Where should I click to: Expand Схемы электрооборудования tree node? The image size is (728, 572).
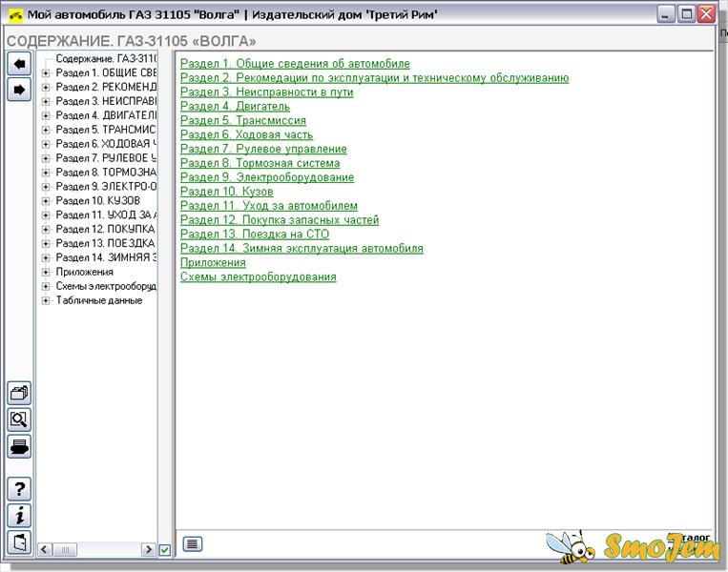(x=46, y=286)
